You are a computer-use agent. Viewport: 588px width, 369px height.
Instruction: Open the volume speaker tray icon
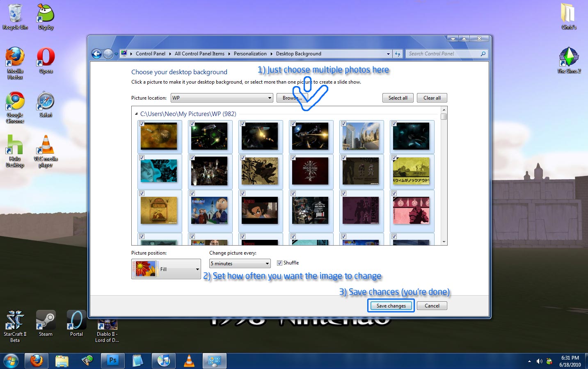[539, 361]
